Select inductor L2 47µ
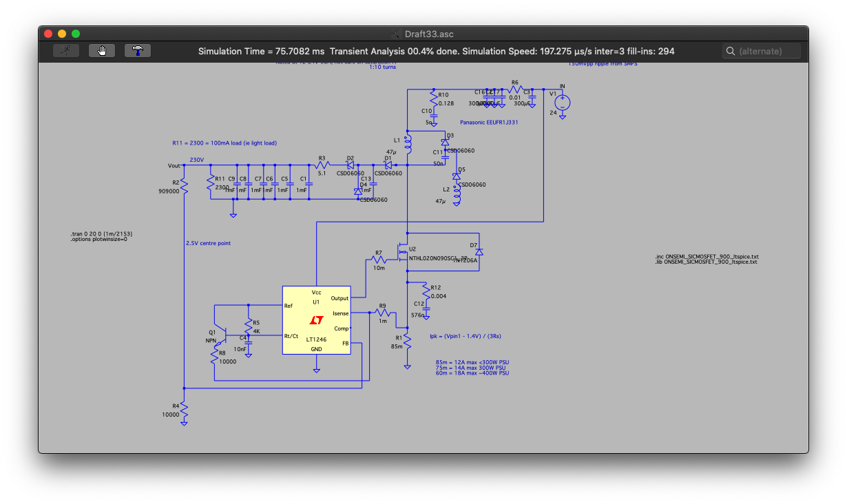This screenshot has width=847, height=504. pos(456,193)
